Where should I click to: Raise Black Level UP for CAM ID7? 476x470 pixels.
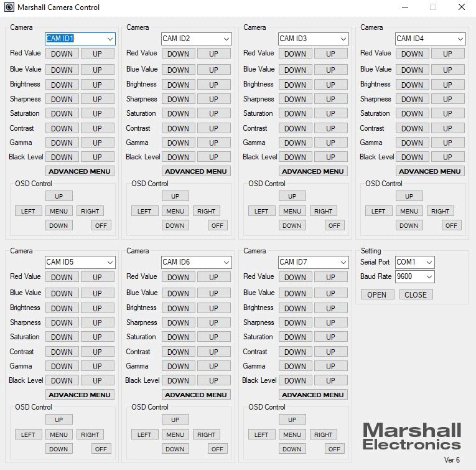330,380
